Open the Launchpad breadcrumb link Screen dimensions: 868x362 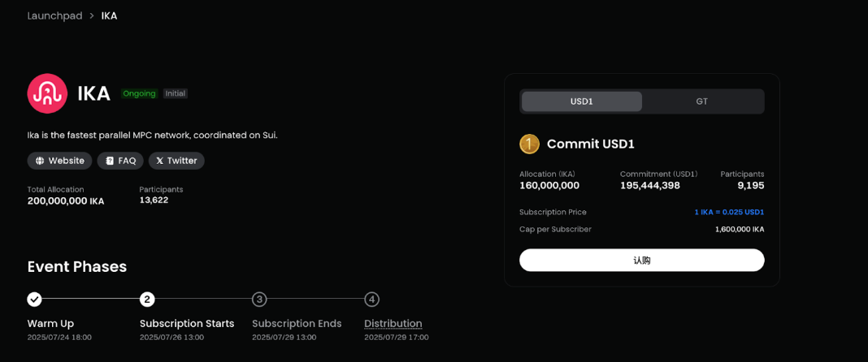click(54, 15)
